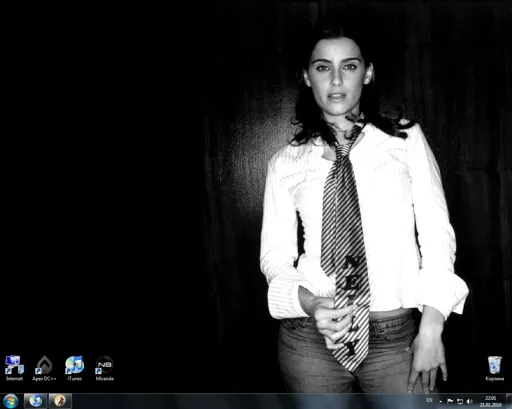The width and height of the screenshot is (512, 409).
Task: Show hidden tray icons arrow
Action: [441, 401]
